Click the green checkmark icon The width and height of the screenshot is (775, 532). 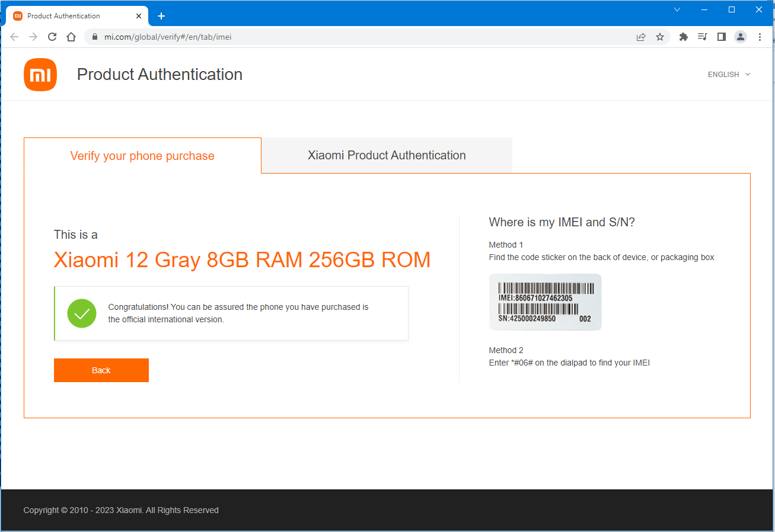(x=82, y=314)
